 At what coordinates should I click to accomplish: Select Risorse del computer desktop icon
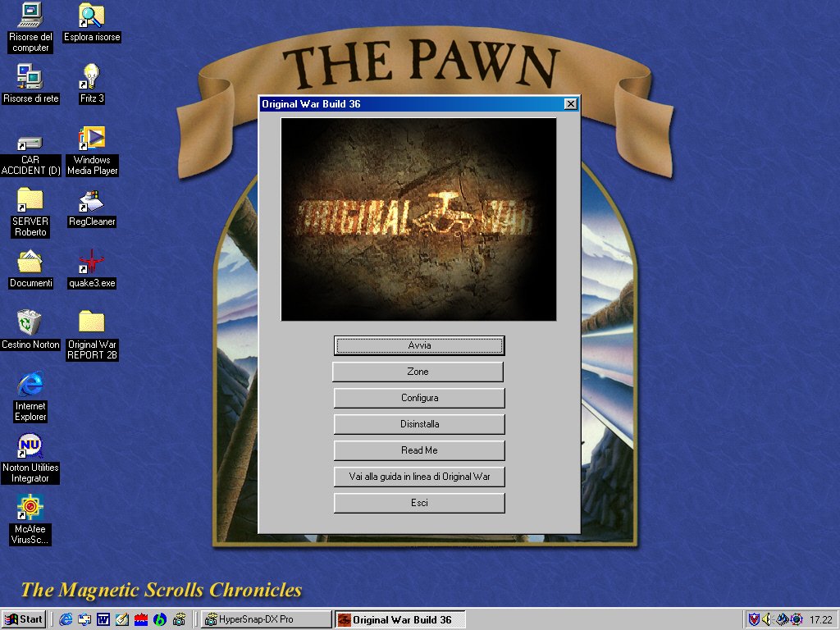point(30,28)
